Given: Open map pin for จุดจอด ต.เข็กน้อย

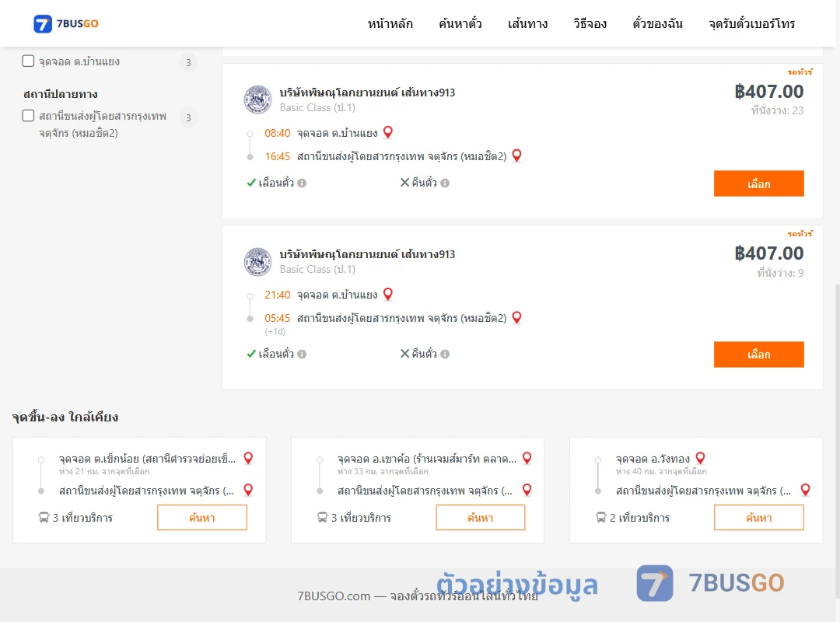Looking at the screenshot, I should (248, 458).
